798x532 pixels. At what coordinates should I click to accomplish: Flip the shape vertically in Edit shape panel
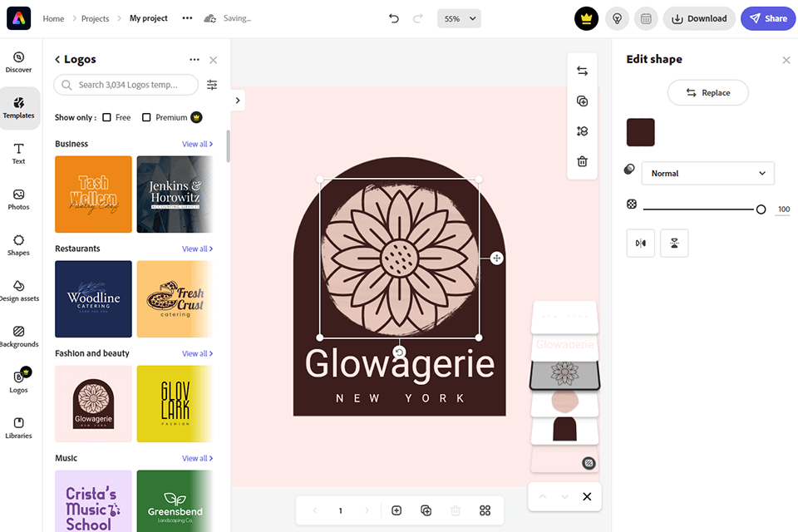click(674, 243)
